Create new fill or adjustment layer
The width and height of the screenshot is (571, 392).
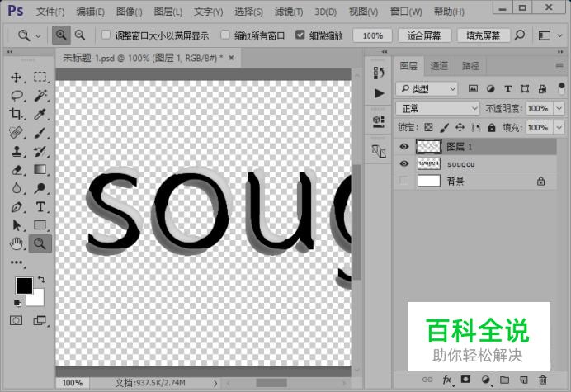tap(485, 380)
